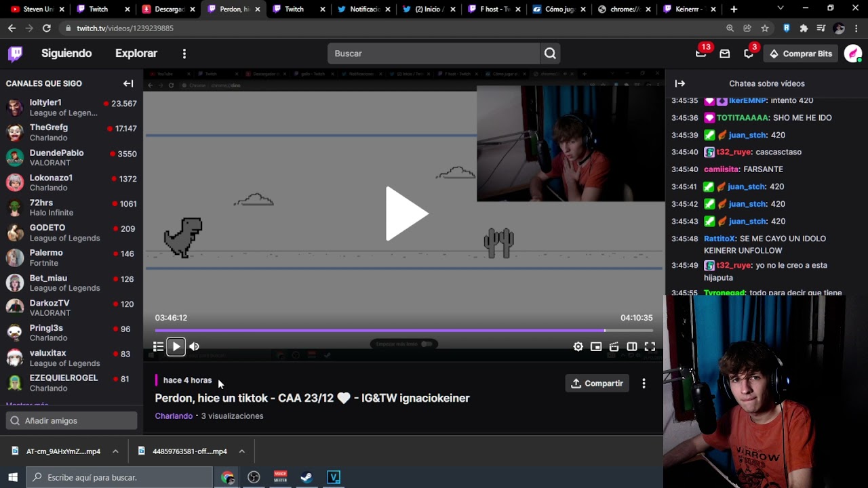Viewport: 868px width, 488px height.
Task: Switch to the Steven Uni YouTube tab
Action: [x=37, y=9]
